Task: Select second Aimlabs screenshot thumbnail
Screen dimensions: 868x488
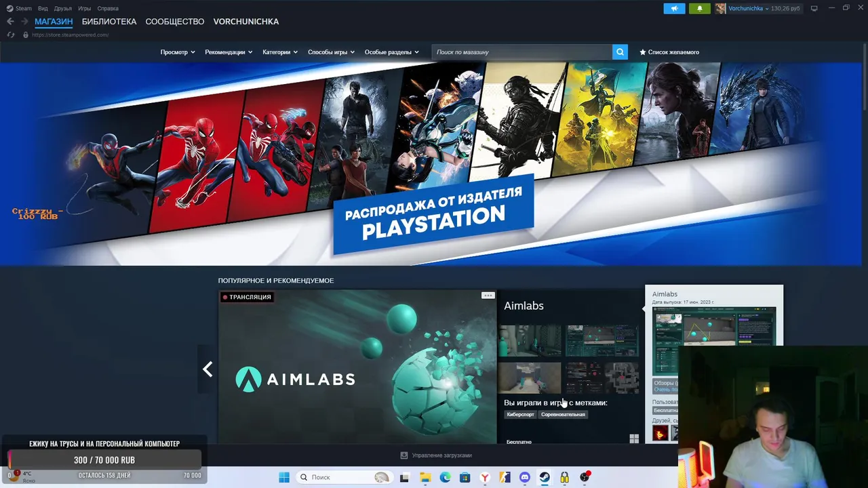Action: [603, 340]
